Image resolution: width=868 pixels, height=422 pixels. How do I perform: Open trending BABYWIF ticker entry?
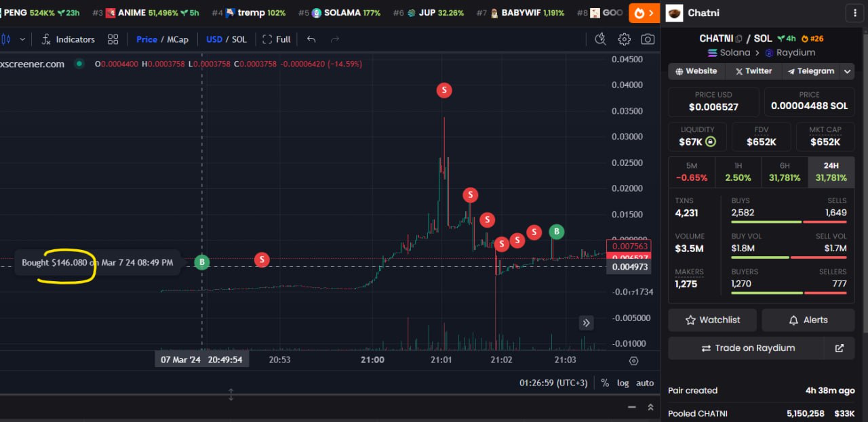[x=521, y=13]
